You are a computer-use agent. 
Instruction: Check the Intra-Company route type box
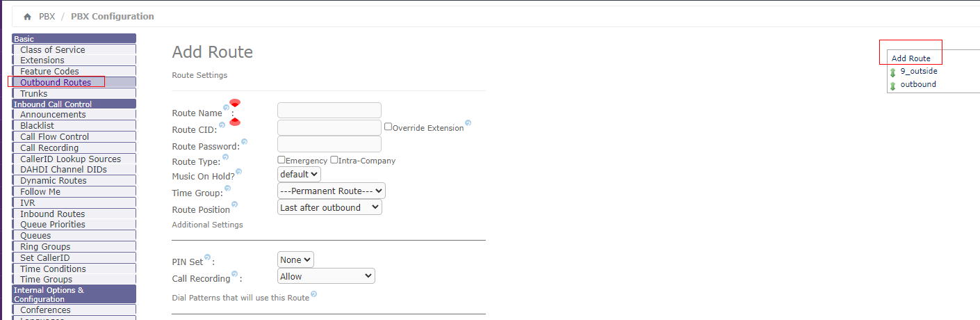coord(334,160)
